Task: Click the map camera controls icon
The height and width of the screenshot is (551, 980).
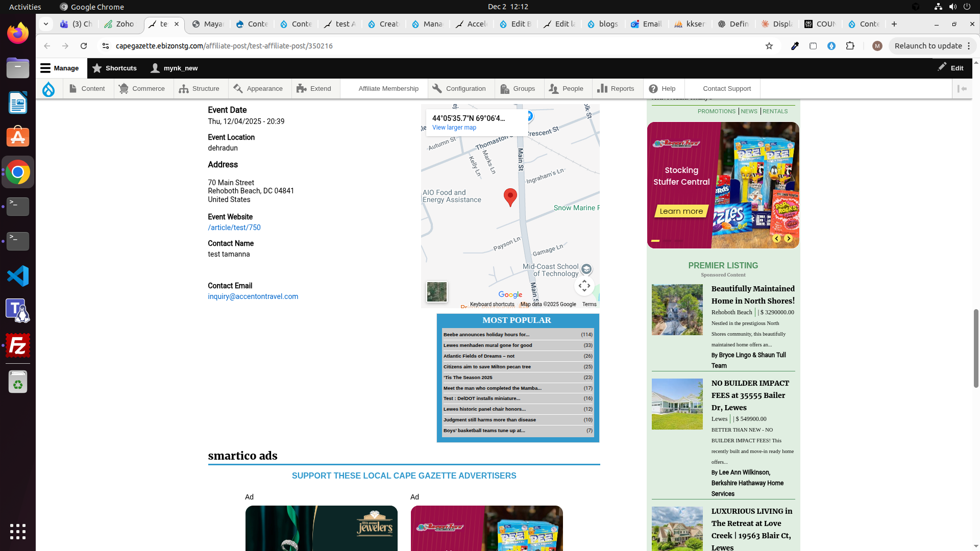Action: (584, 286)
